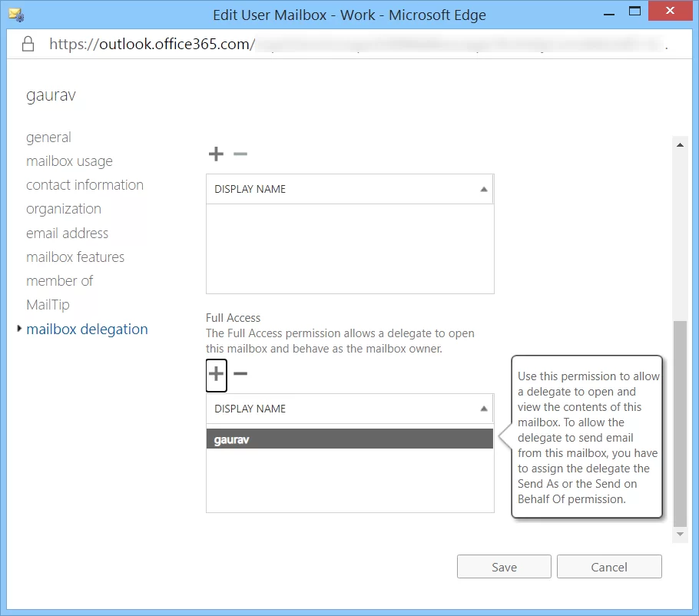Click the lock icon in the address bar
Screen dimensions: 699x616
[29, 44]
